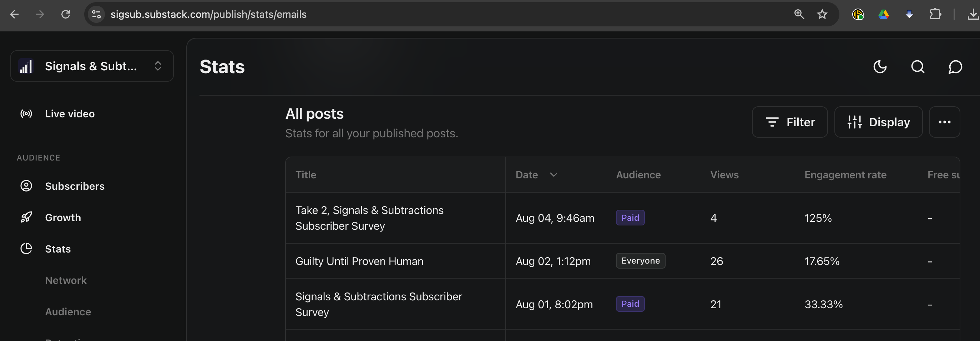This screenshot has height=341, width=980.
Task: Click the browser forward arrow
Action: click(x=40, y=14)
